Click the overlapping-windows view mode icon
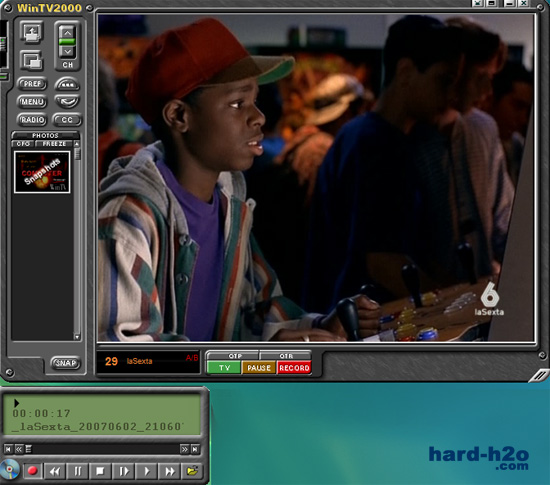The image size is (550, 485). tap(32, 60)
